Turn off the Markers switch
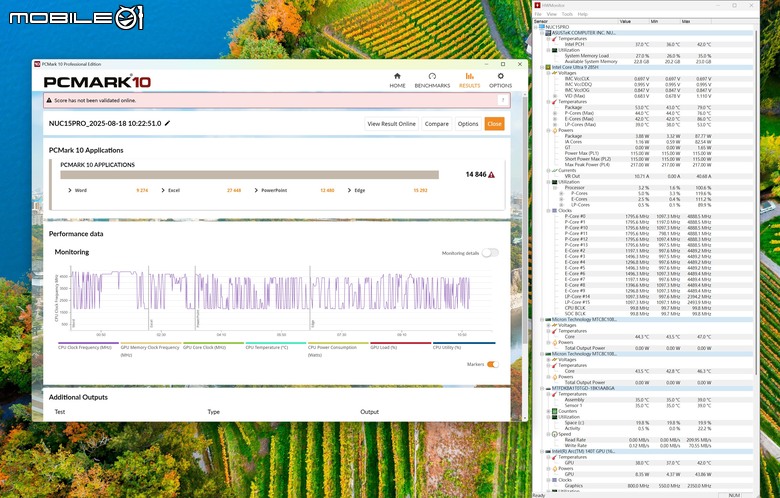 (492, 364)
